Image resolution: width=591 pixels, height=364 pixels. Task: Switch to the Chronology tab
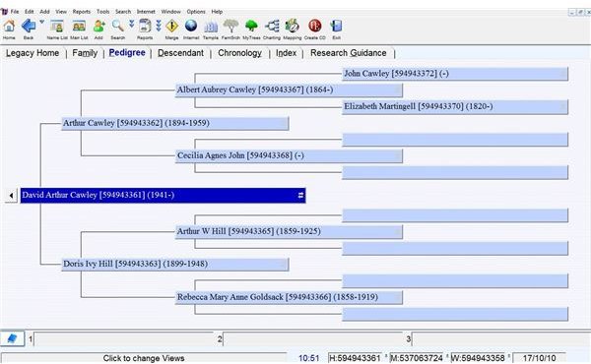(x=239, y=53)
